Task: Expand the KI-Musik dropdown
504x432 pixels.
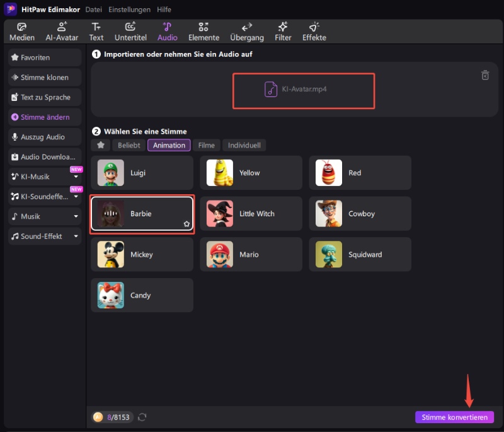Action: tap(76, 177)
